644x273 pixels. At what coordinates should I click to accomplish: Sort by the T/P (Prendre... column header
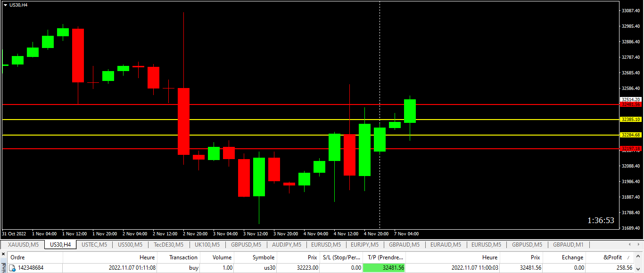pyautogui.click(x=384, y=257)
